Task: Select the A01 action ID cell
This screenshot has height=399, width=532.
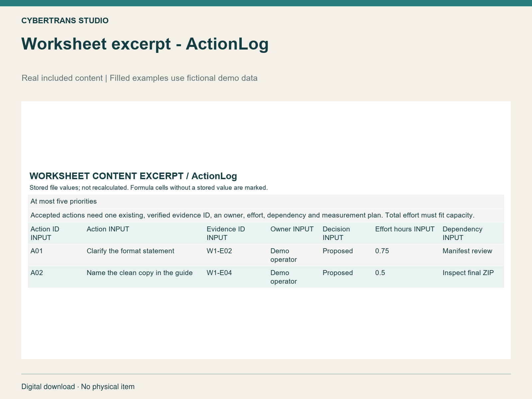Action: [x=56, y=255]
